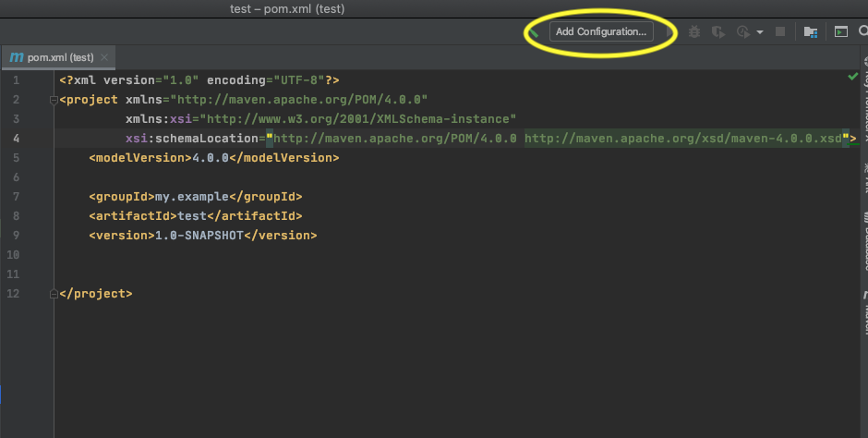The height and width of the screenshot is (438, 868).
Task: Click the version value 1.0-SNAPSHOT
Action: [199, 236]
